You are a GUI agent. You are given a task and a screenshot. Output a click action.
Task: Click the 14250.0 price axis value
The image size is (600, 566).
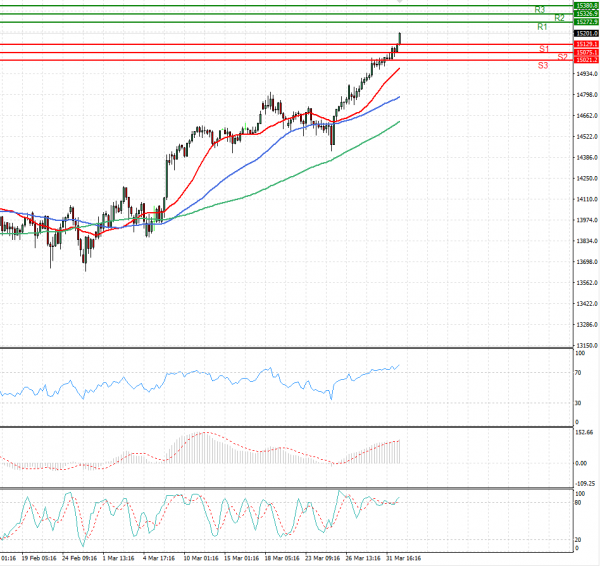coord(587,178)
